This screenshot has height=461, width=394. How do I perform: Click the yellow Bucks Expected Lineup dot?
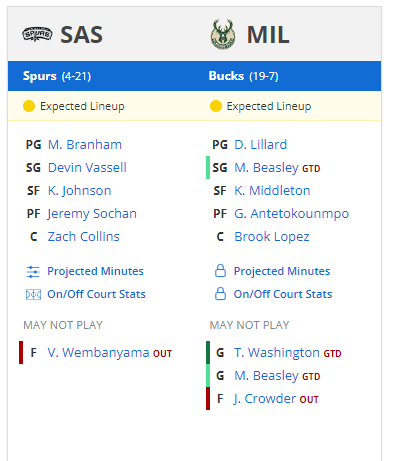216,106
